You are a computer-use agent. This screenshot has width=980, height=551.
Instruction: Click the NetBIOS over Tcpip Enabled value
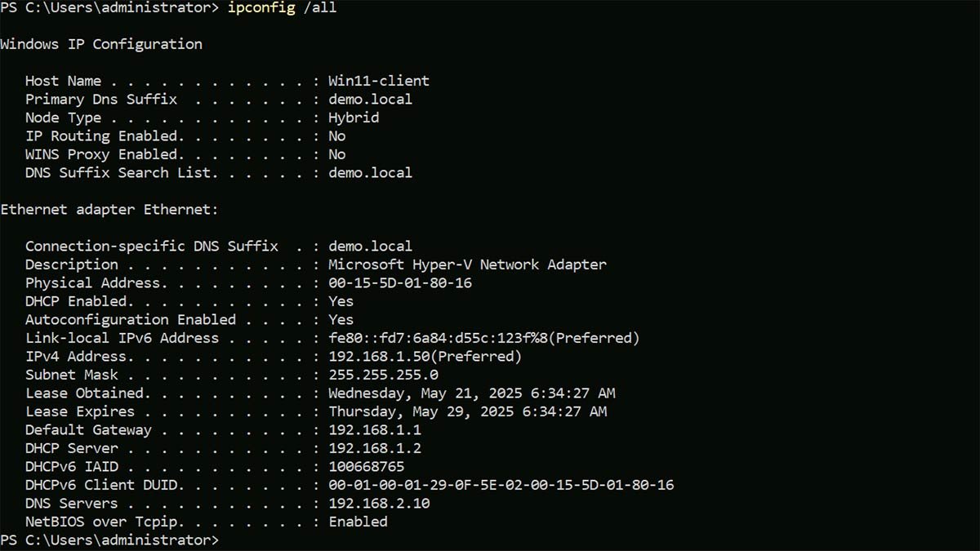coord(358,522)
